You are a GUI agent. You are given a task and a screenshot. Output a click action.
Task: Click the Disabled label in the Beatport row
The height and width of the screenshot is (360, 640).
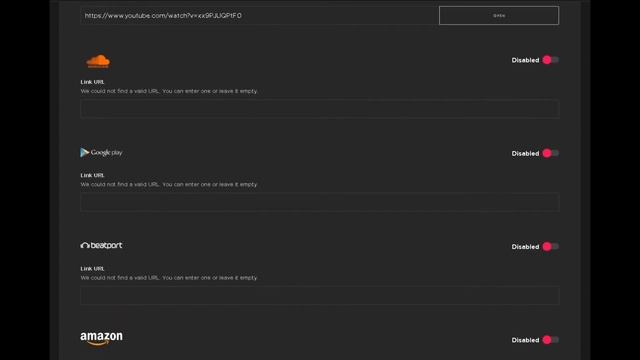pos(525,247)
